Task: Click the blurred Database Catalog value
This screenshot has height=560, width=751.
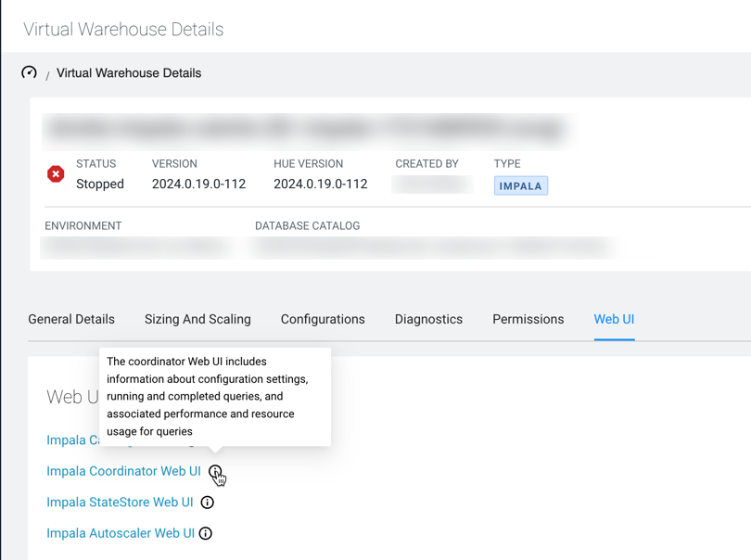Action: pos(431,248)
